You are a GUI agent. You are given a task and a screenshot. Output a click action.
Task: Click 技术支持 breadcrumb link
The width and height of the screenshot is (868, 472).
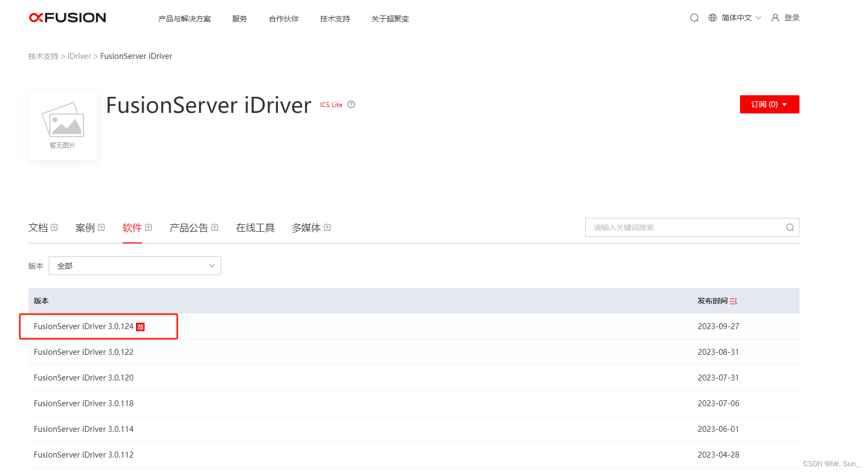43,56
